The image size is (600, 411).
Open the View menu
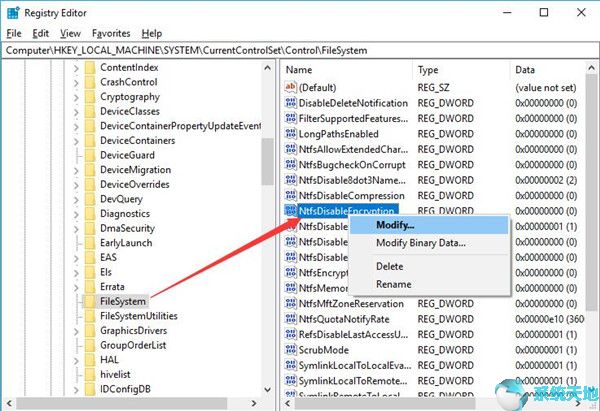[x=70, y=33]
